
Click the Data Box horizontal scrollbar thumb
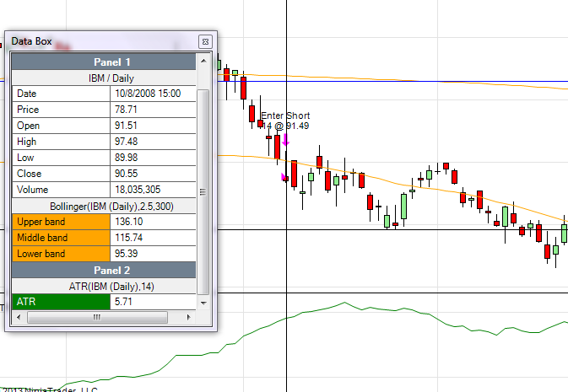point(97,318)
